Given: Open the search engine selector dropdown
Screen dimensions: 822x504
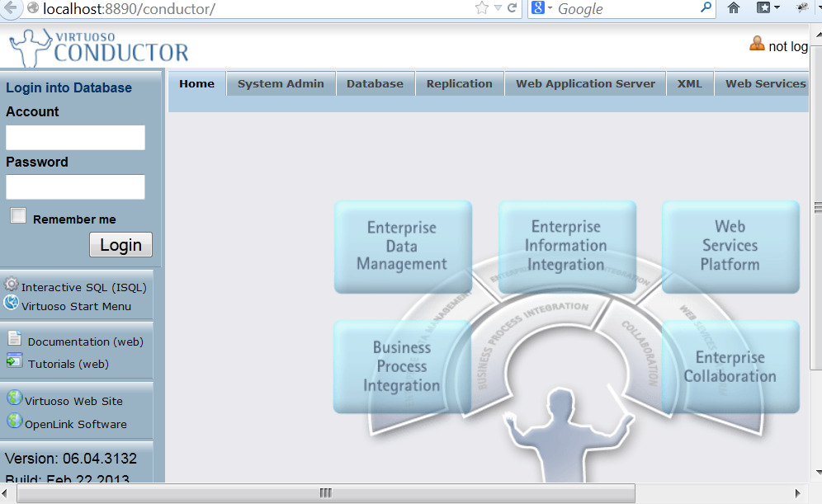Looking at the screenshot, I should [541, 8].
